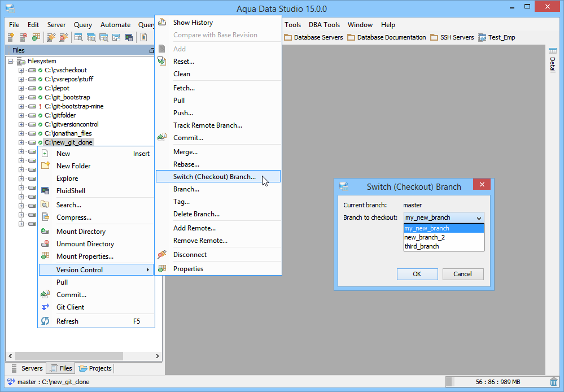This screenshot has width=564, height=392.
Task: Choose Track Remote Branch... menu item
Action: tap(218, 125)
